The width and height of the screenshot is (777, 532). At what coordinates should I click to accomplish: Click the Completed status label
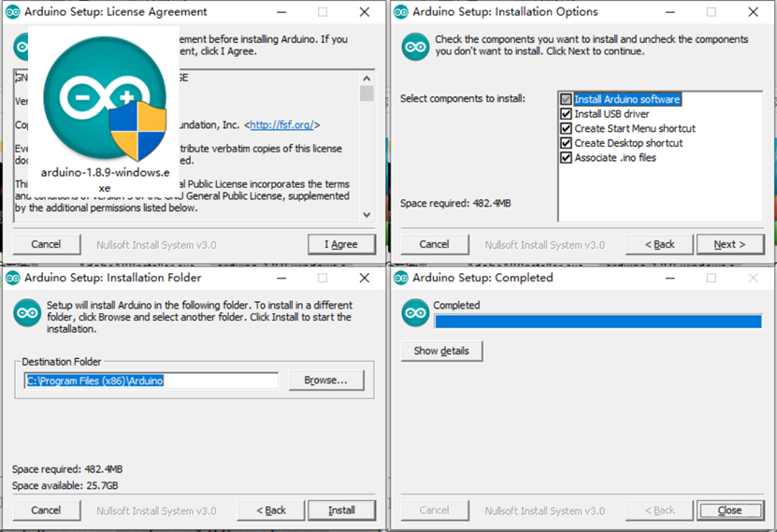tap(456, 305)
